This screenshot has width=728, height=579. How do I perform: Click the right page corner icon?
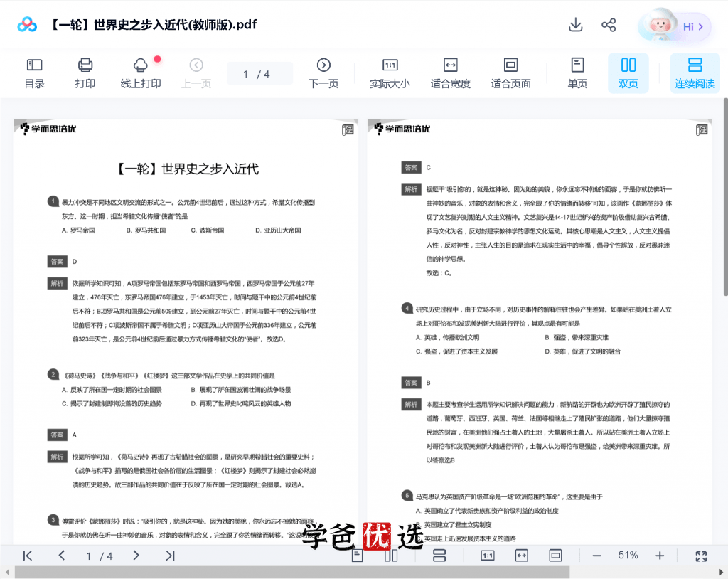click(x=702, y=129)
